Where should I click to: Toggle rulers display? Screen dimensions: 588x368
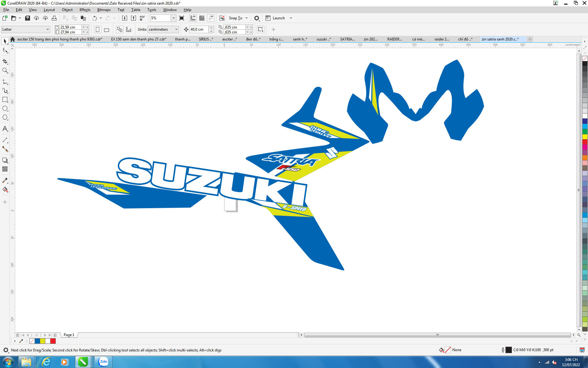coord(193,18)
